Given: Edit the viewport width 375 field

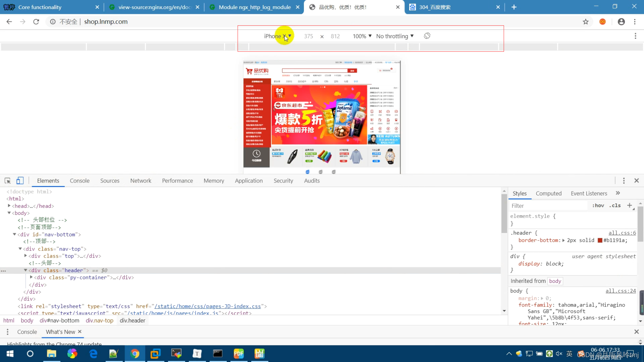Looking at the screenshot, I should [308, 36].
